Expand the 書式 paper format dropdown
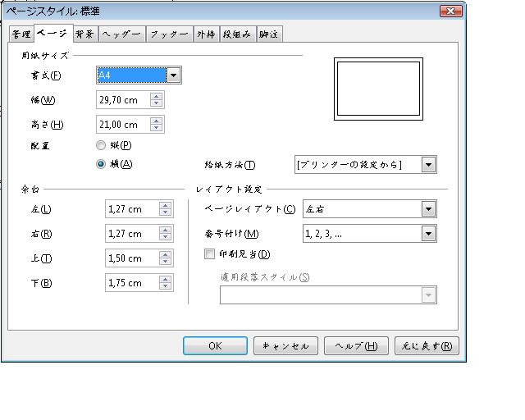 173,75
